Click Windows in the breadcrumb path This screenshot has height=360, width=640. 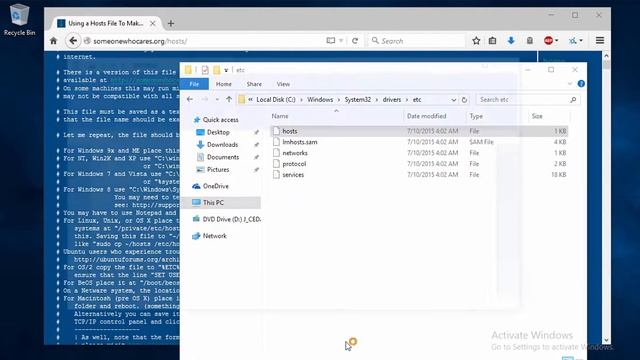tap(320, 100)
